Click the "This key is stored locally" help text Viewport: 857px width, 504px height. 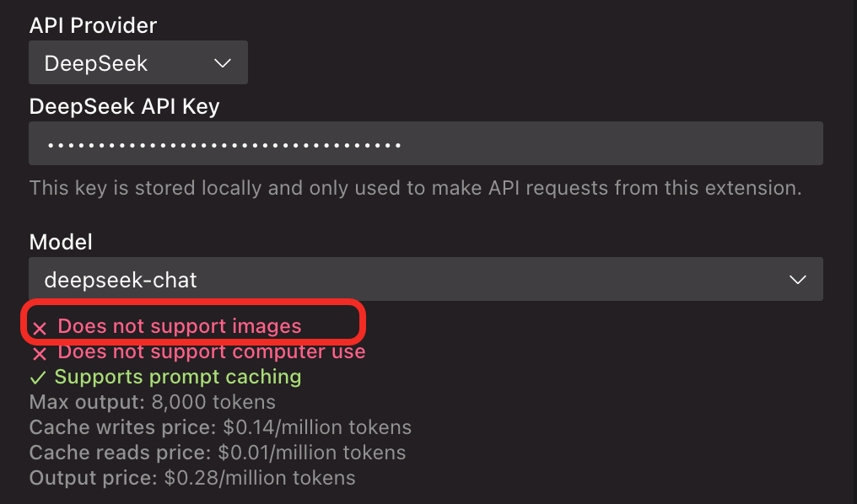(415, 188)
